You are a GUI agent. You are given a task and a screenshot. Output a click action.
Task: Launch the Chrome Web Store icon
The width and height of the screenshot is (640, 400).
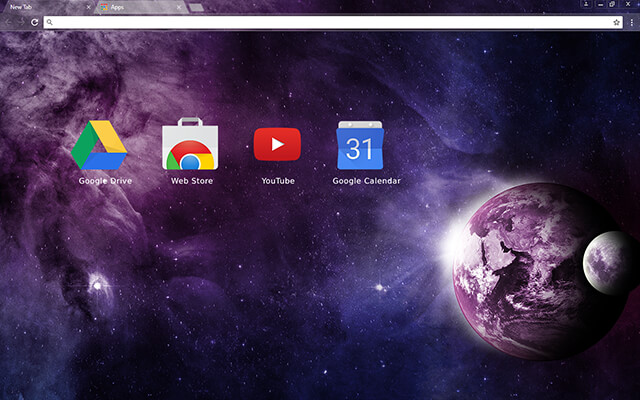tap(190, 144)
